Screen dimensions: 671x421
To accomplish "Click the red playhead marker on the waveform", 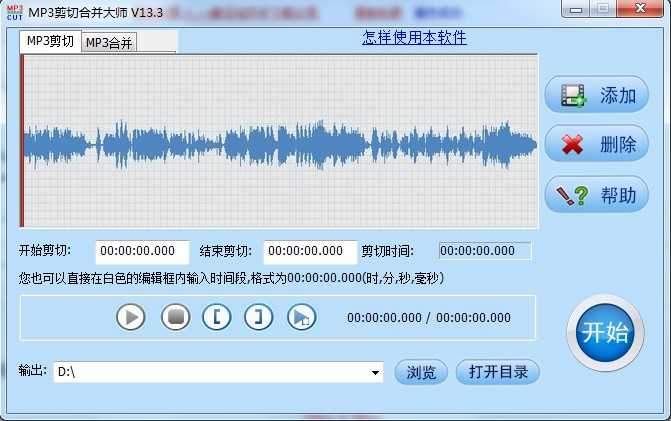I will [x=22, y=141].
